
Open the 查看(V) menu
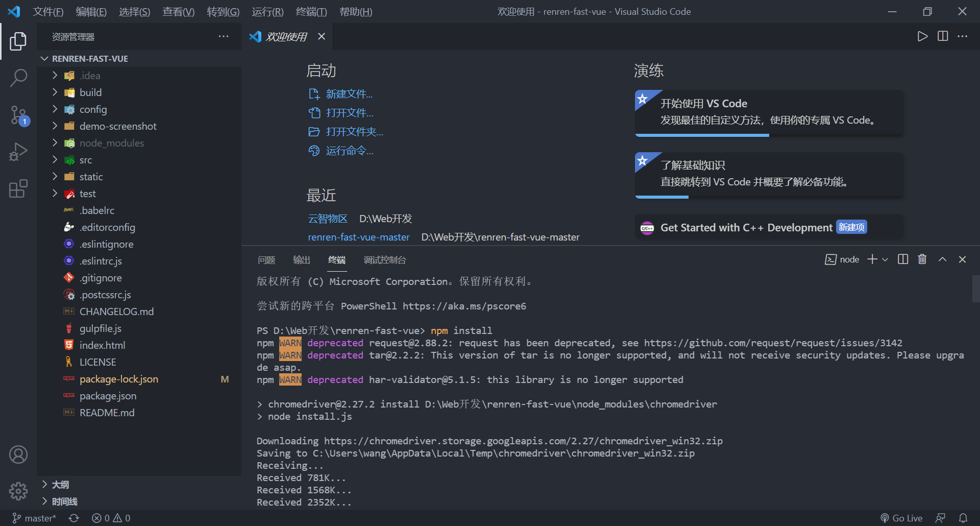178,11
